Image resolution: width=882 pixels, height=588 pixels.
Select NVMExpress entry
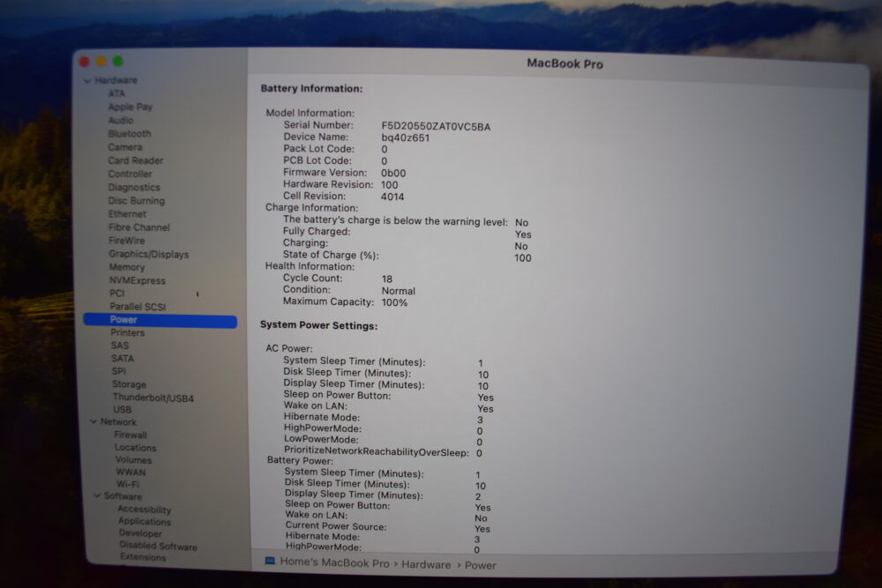(138, 280)
